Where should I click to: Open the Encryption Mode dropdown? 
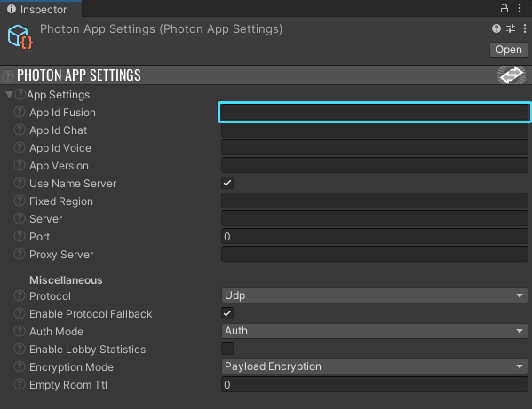click(x=375, y=366)
